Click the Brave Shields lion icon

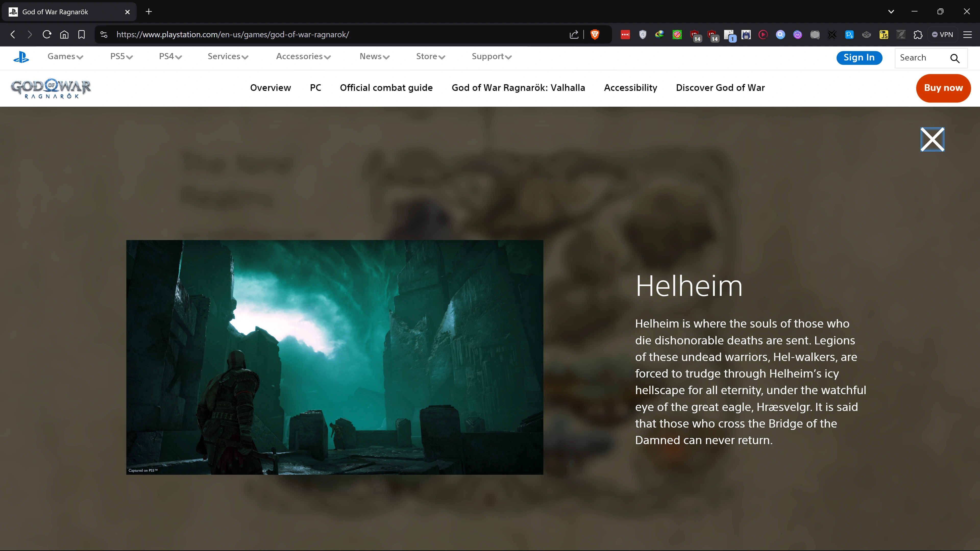(595, 35)
